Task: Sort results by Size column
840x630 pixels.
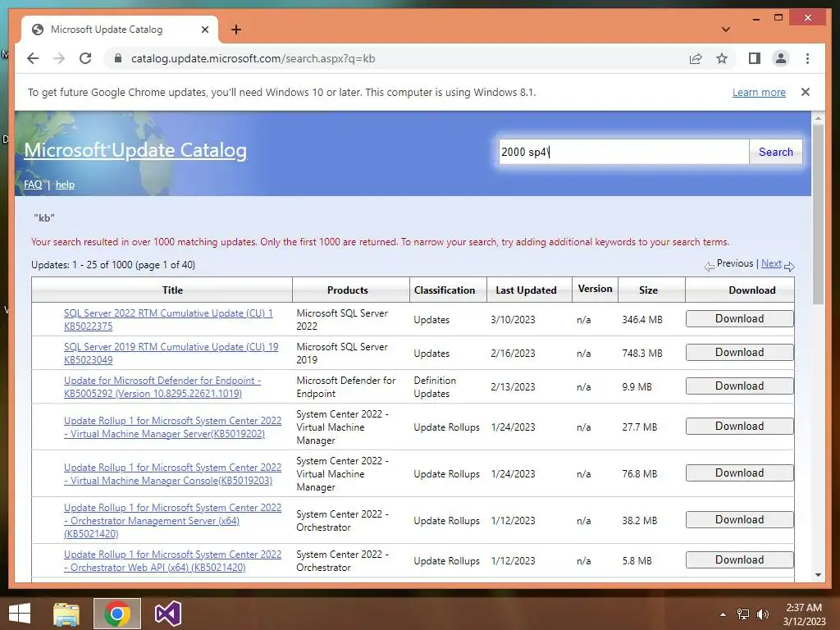Action: (648, 290)
